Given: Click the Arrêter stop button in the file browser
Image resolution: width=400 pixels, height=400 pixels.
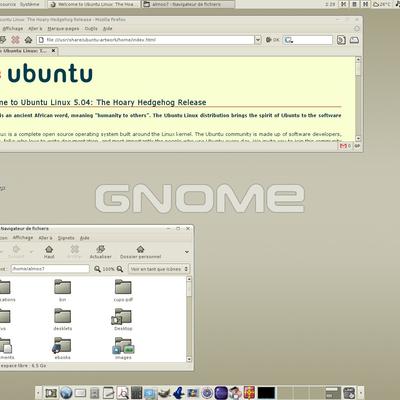Looking at the screenshot, I should tap(74, 252).
